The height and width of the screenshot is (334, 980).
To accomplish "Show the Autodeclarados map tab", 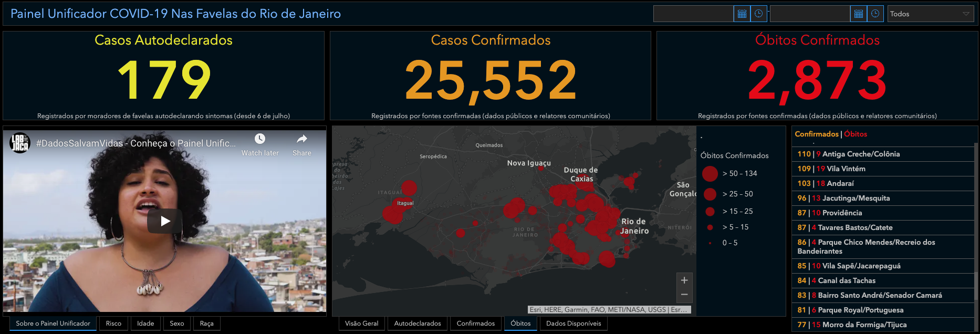I will (x=418, y=323).
